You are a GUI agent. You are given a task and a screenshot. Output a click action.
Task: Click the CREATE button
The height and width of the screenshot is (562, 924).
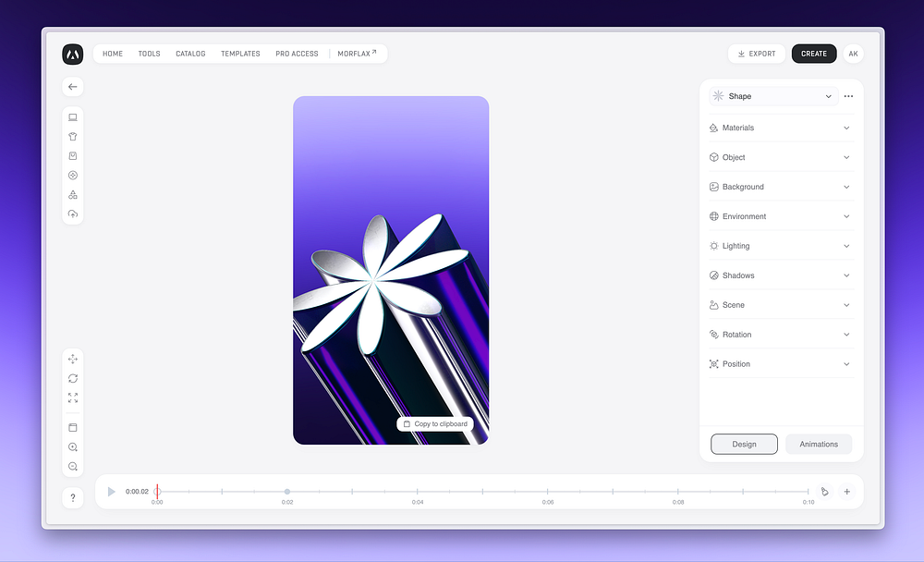point(814,54)
